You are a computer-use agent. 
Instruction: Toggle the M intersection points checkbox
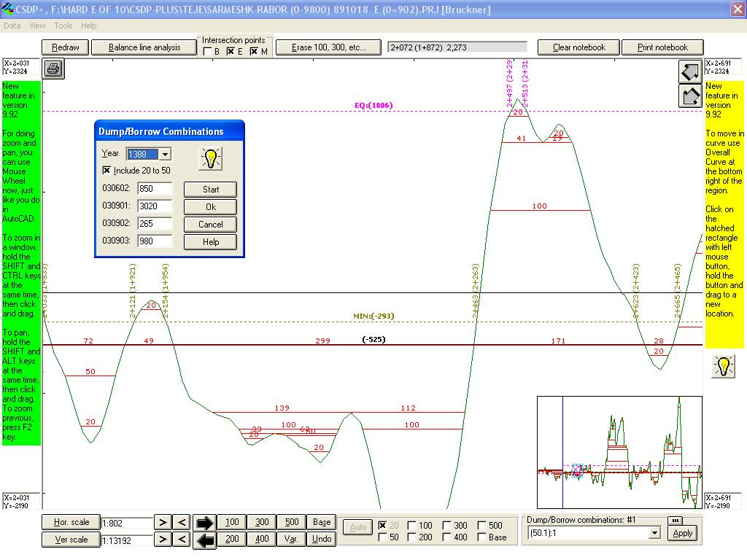click(x=254, y=52)
